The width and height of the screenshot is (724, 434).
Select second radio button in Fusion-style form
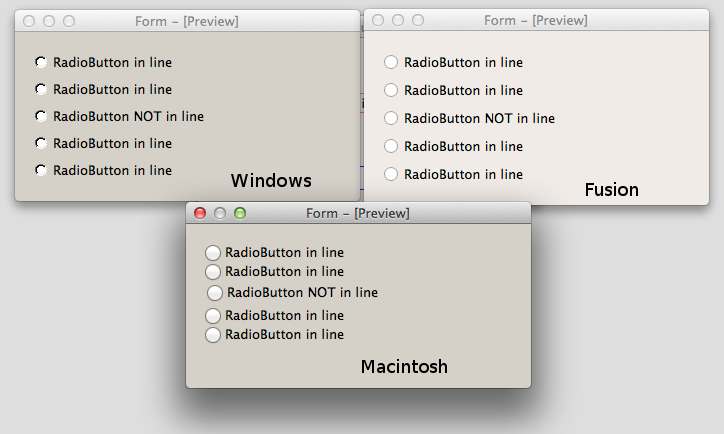click(391, 90)
